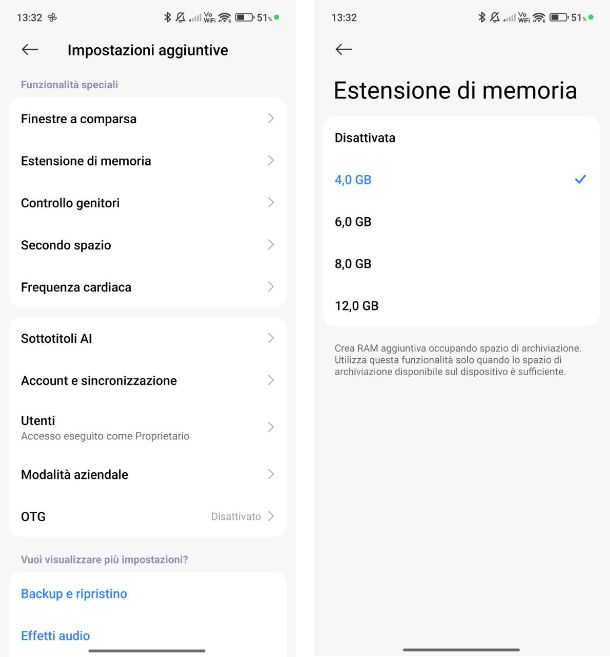The width and height of the screenshot is (610, 657).
Task: Tap the battery icon in left status bar
Action: pyautogui.click(x=244, y=18)
